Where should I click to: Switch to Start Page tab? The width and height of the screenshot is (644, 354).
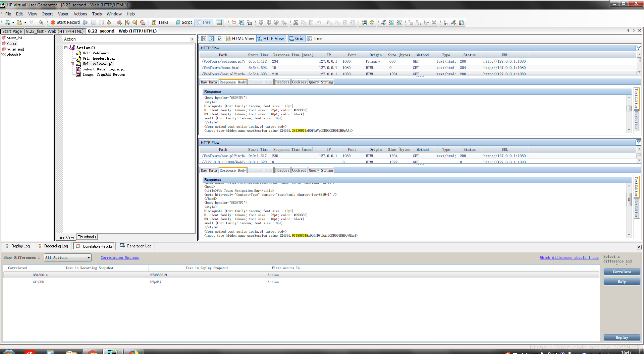point(12,31)
